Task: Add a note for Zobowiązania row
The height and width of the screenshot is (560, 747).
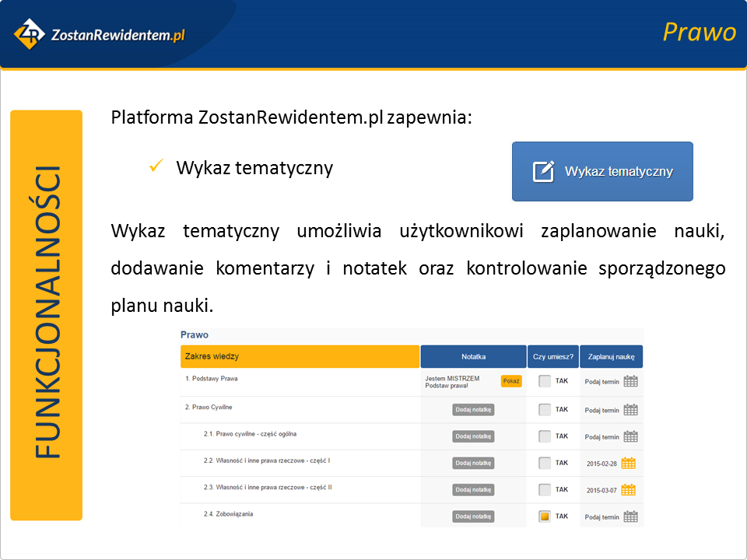Action: (473, 516)
